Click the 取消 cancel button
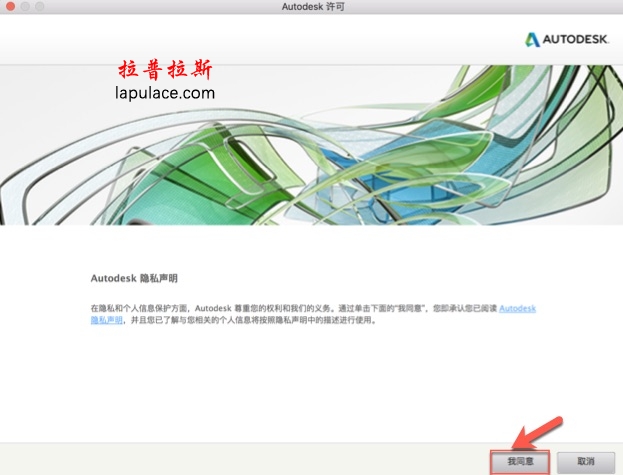The height and width of the screenshot is (475, 623). [x=586, y=461]
